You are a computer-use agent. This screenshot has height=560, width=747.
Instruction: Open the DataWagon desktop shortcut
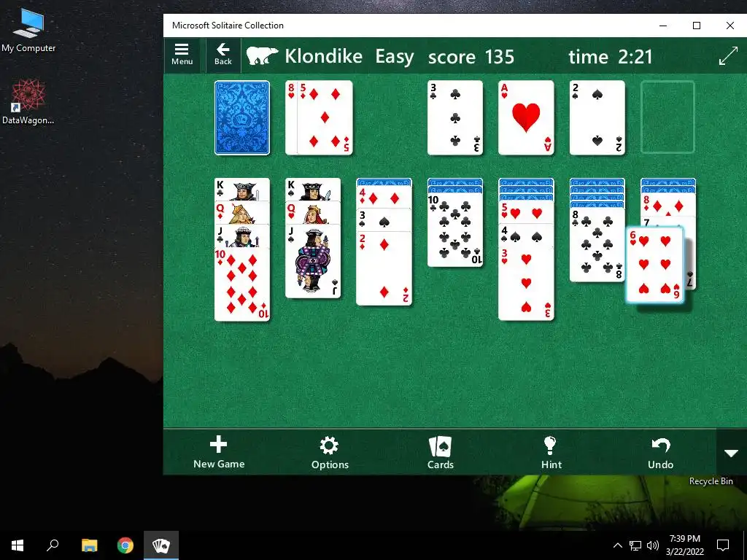[28, 102]
